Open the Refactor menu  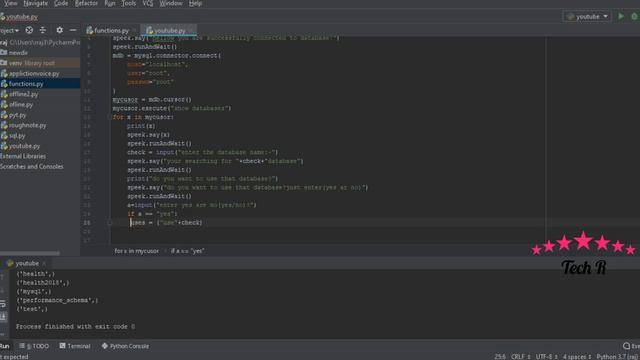coord(86,3)
